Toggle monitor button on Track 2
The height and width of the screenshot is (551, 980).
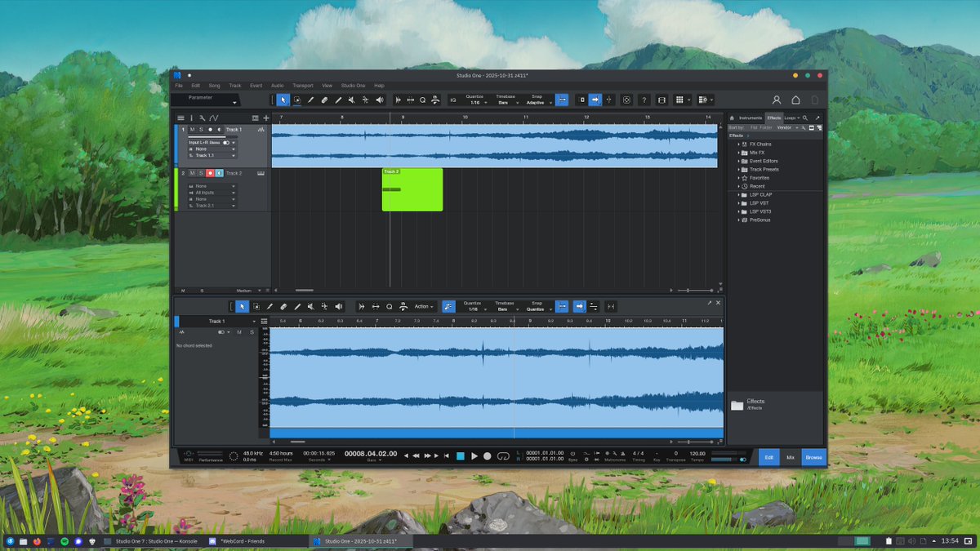pos(219,173)
